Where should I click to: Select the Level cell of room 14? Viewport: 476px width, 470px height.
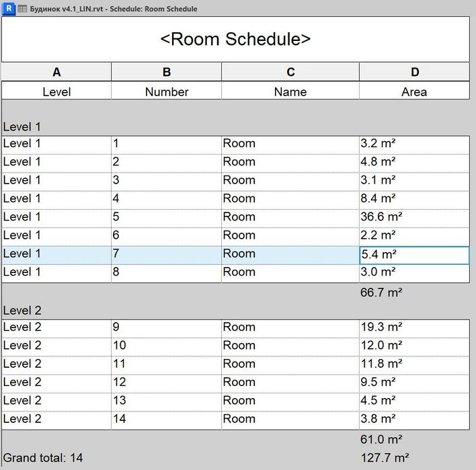pos(56,420)
